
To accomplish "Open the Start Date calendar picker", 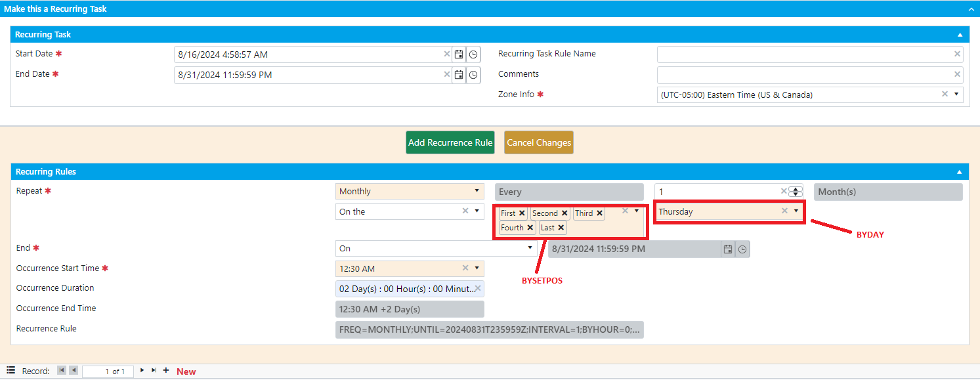I will [x=459, y=54].
